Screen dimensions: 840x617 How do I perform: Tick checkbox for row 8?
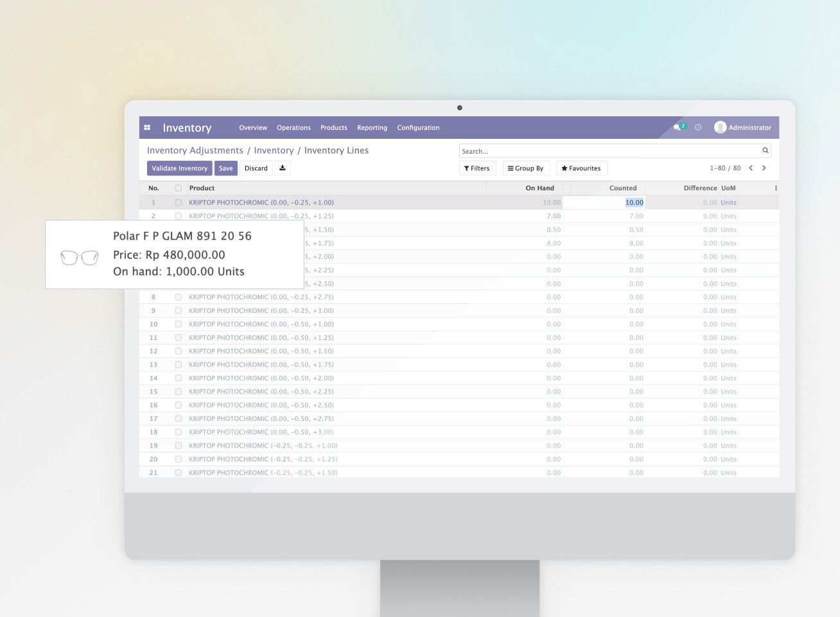pos(178,297)
